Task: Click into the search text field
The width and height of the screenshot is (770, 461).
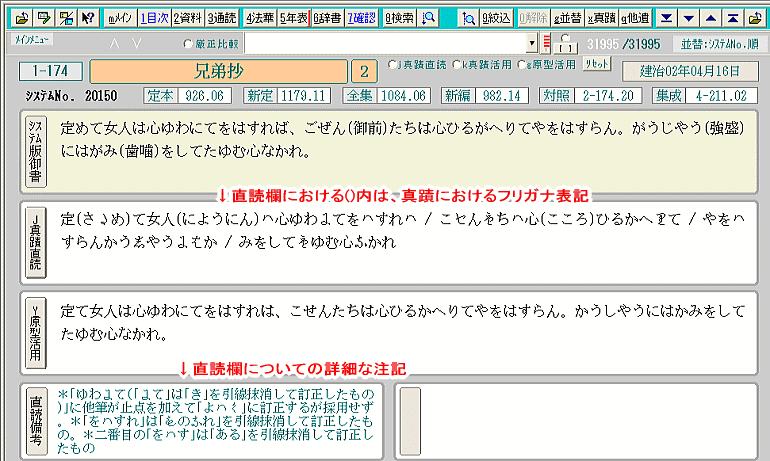Action: click(x=385, y=43)
